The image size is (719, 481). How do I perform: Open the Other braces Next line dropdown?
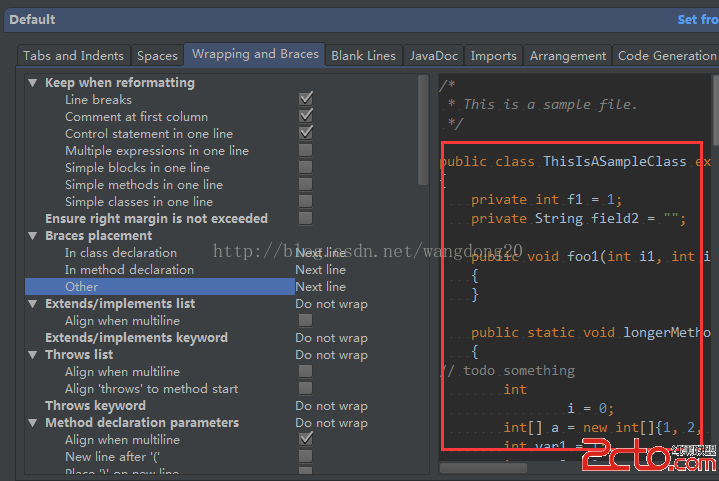(321, 287)
